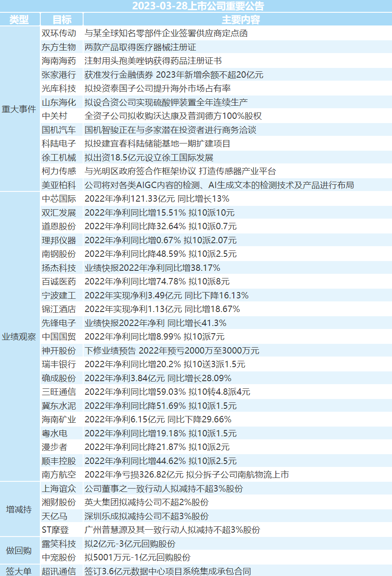Click the 业绩观察 category cell
Image resolution: width=392 pixels, height=576 pixels.
[20, 337]
